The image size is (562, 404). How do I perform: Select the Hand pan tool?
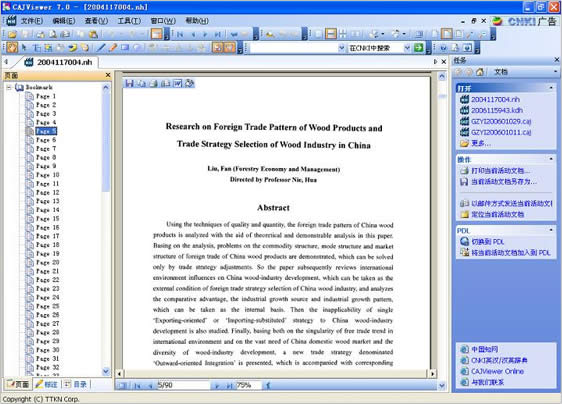coord(12,48)
